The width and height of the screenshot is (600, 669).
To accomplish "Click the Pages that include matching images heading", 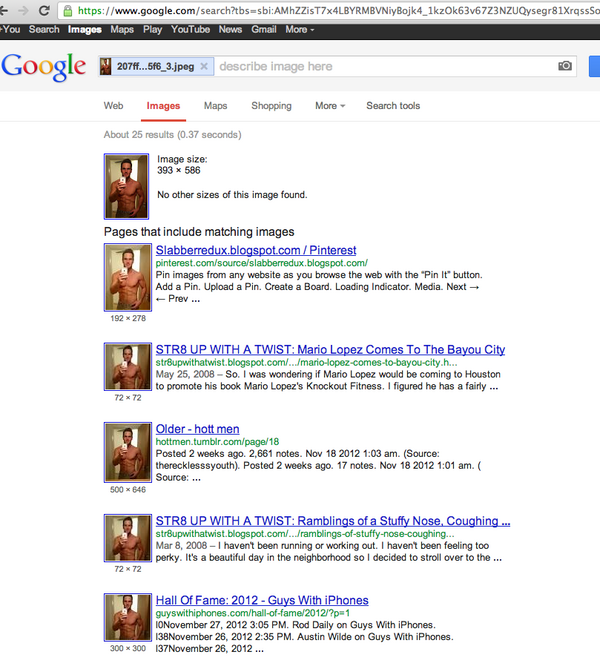I will tap(199, 232).
